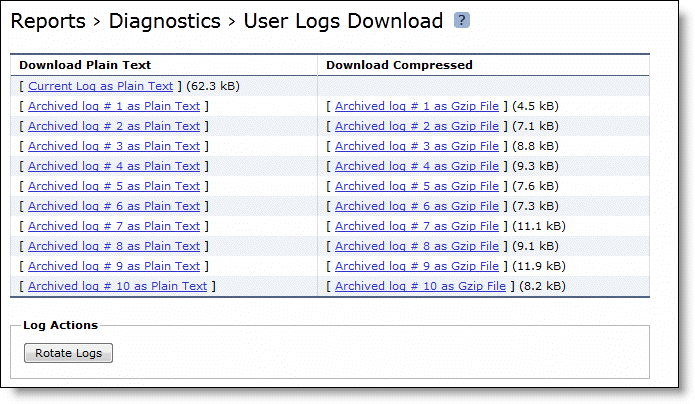Download Archived log # 5 as Gzip File

point(417,186)
